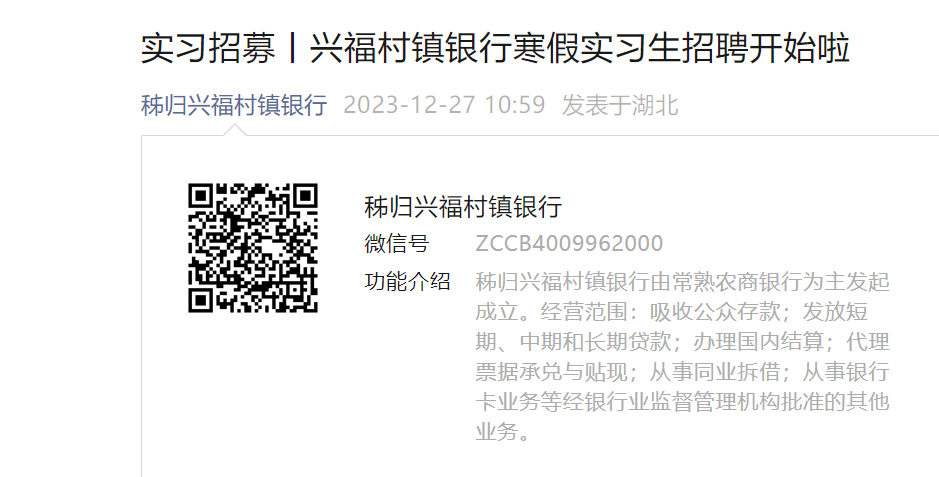Click the 丨 separator in the headline
This screenshot has width=939, height=477.
click(292, 48)
